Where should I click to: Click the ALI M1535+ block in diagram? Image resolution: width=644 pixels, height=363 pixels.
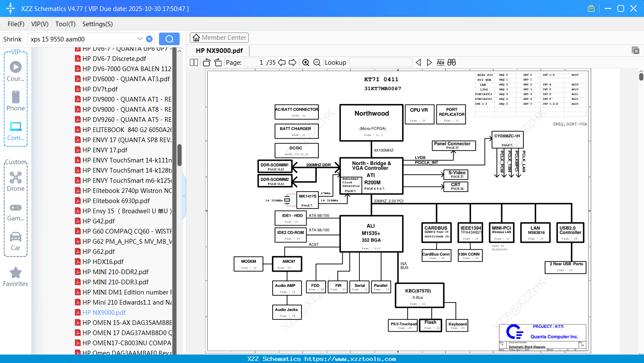point(371,234)
